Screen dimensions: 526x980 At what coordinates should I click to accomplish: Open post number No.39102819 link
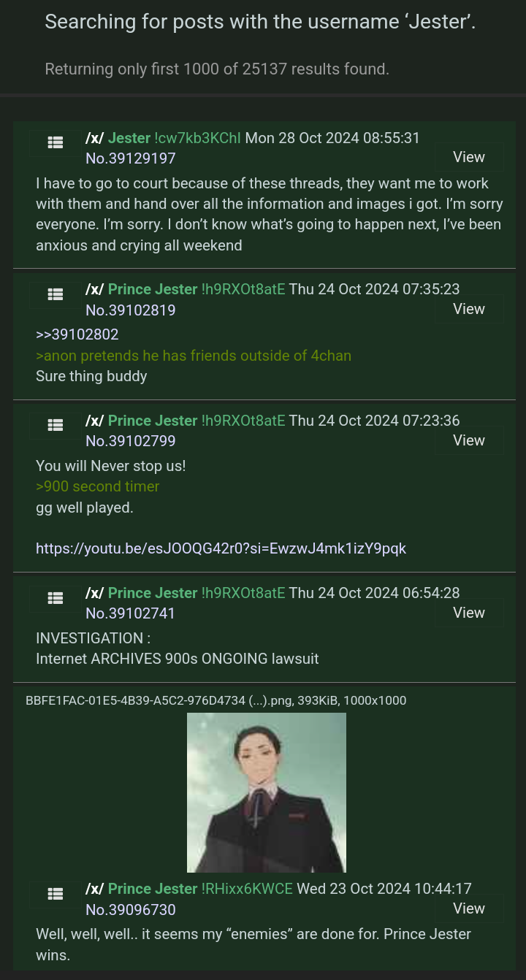coord(131,310)
